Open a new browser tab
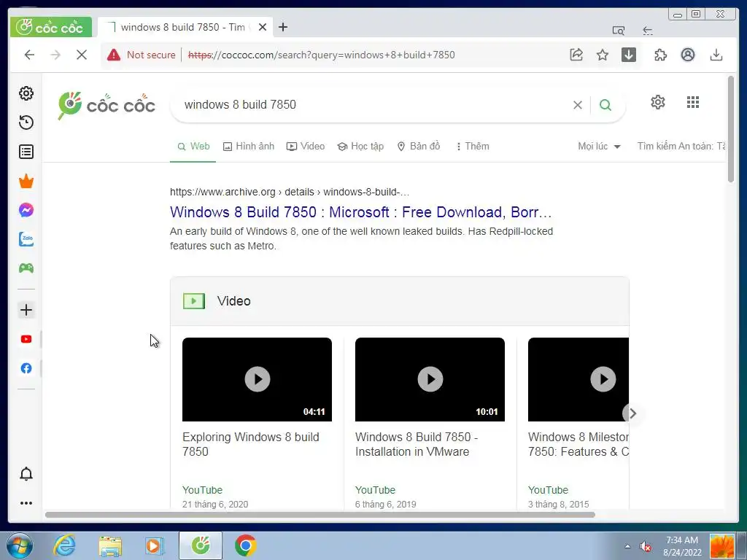 (283, 27)
